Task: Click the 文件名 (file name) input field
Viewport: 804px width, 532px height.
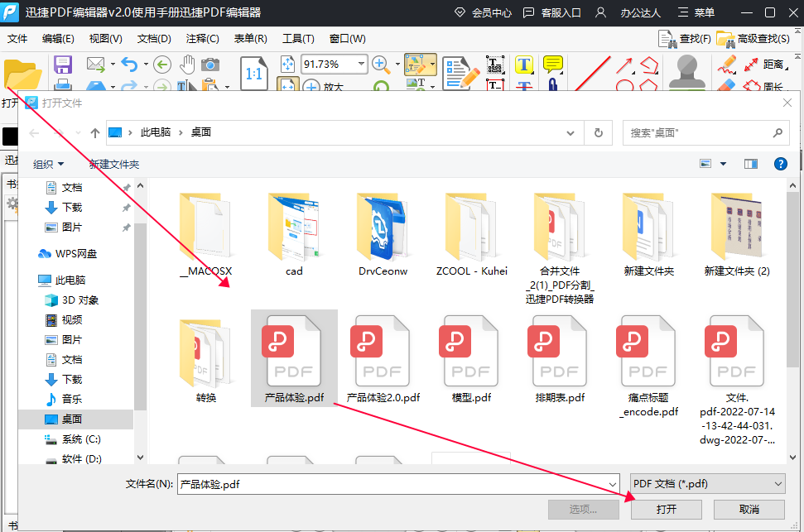Action: point(398,484)
